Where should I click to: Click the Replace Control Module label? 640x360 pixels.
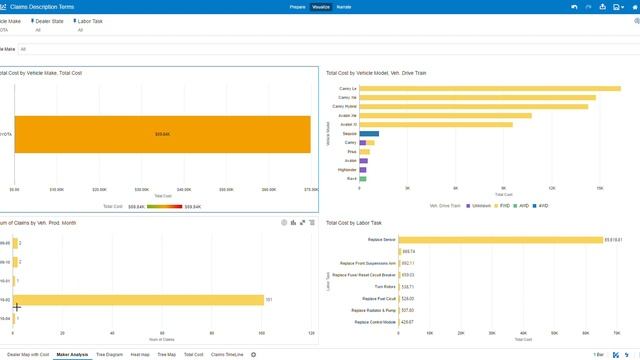pos(375,322)
